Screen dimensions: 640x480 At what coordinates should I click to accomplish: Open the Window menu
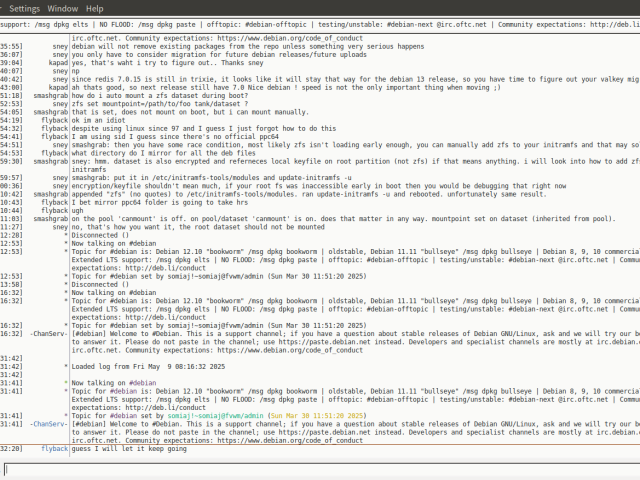tap(62, 9)
